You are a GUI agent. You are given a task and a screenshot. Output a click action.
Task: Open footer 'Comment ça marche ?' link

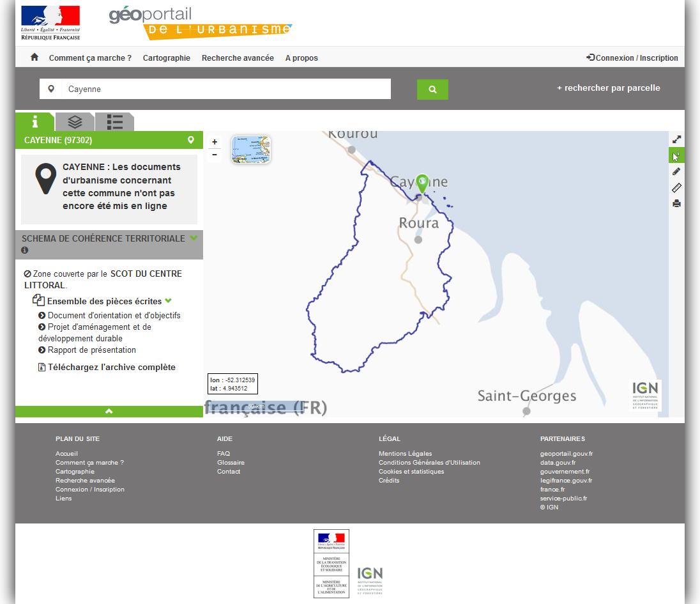click(x=89, y=462)
